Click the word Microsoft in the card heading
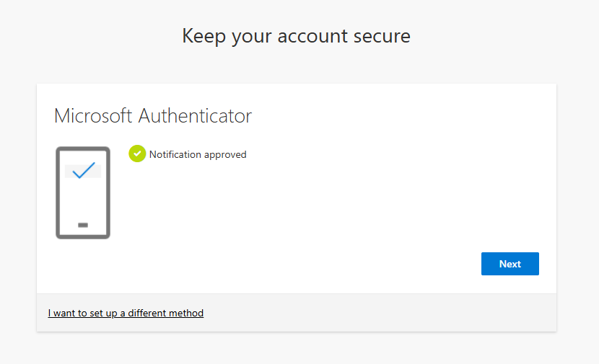The height and width of the screenshot is (364, 599). pyautogui.click(x=93, y=116)
